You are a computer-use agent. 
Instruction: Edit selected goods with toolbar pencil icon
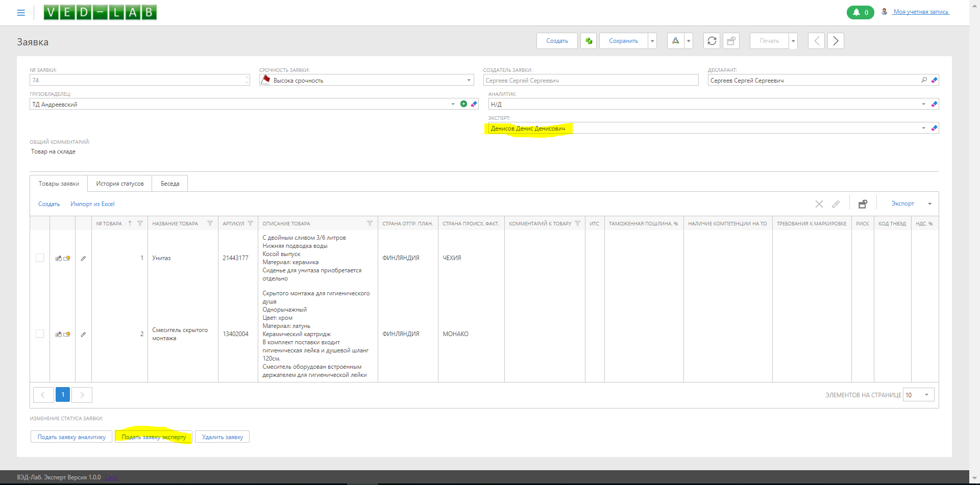836,204
